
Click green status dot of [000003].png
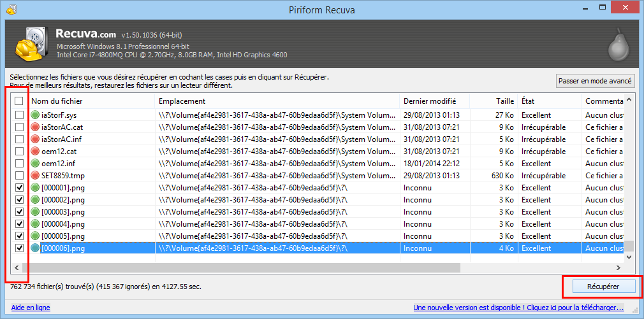35,212
